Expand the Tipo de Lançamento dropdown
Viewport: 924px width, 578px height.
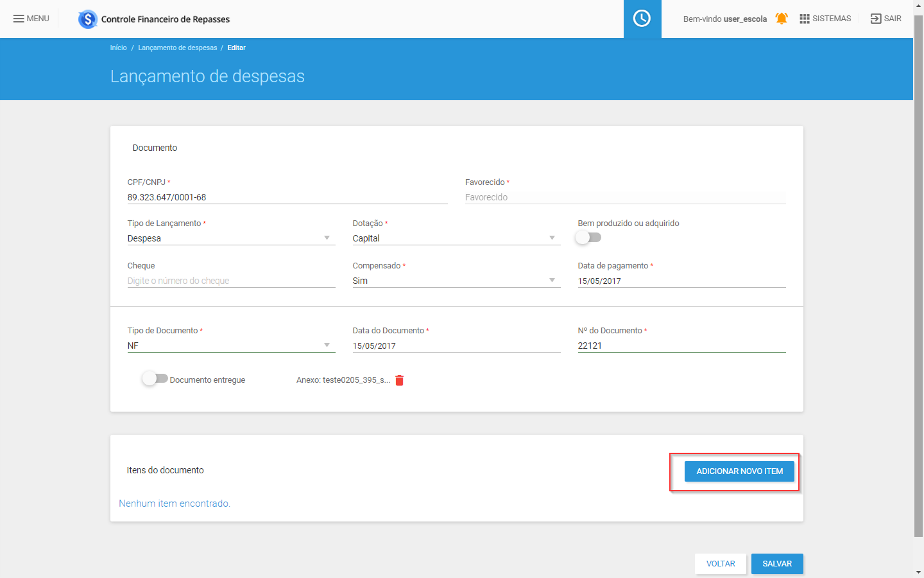tap(327, 238)
